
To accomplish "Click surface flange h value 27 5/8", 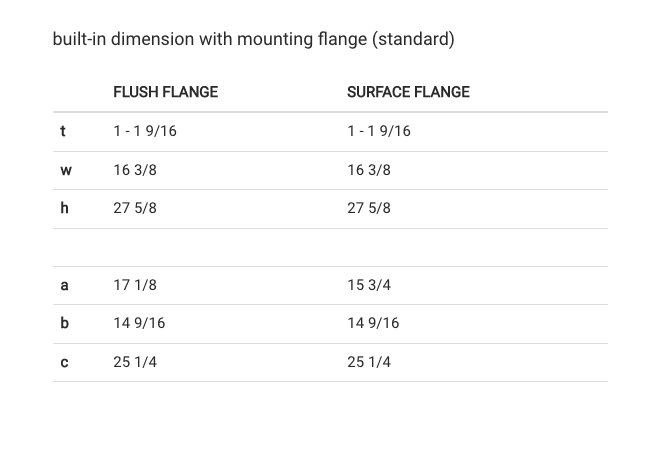I will coord(369,208).
